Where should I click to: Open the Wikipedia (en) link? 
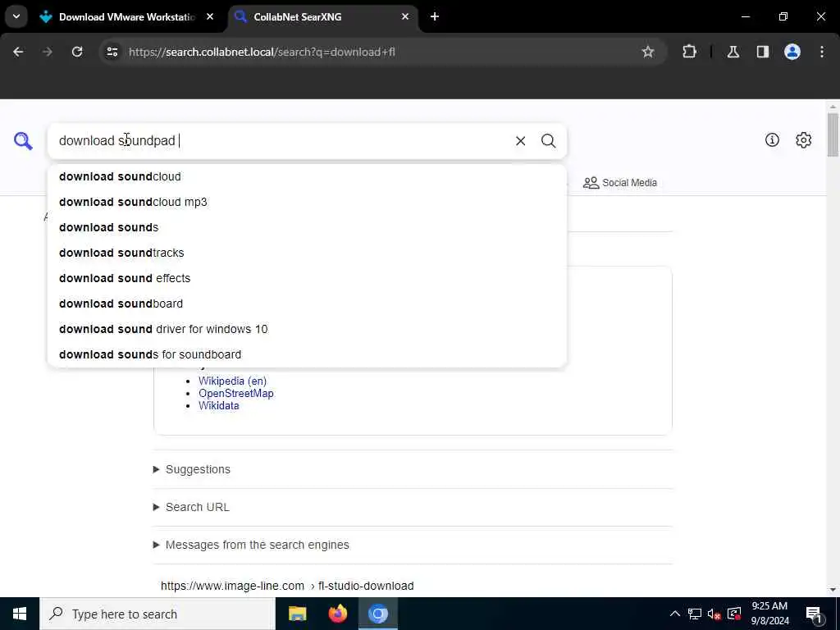point(232,381)
